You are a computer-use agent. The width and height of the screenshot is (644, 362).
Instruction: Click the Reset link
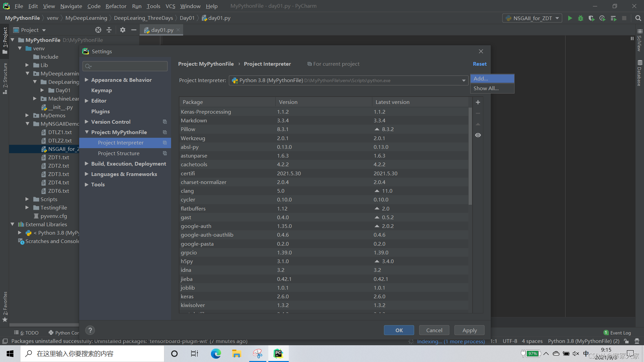point(480,64)
